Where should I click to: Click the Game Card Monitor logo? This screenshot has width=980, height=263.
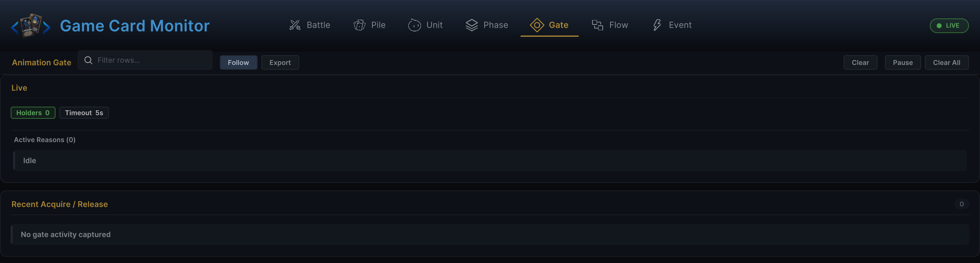point(31,26)
